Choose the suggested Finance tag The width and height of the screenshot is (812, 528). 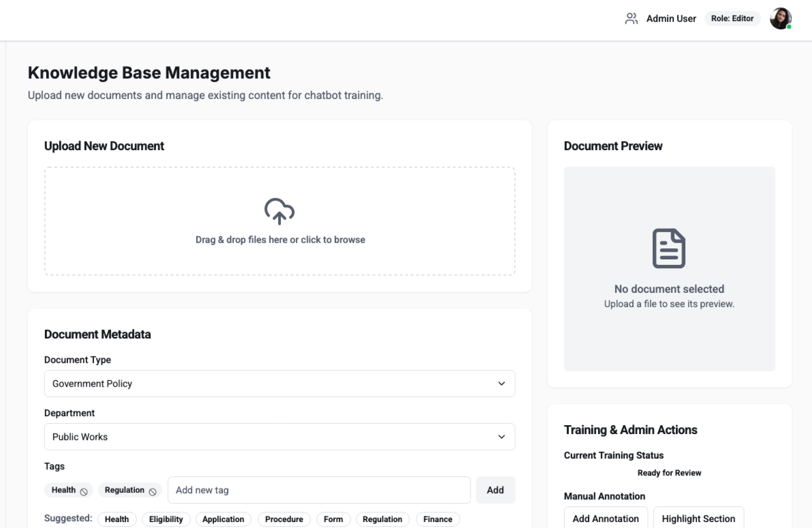pyautogui.click(x=437, y=519)
